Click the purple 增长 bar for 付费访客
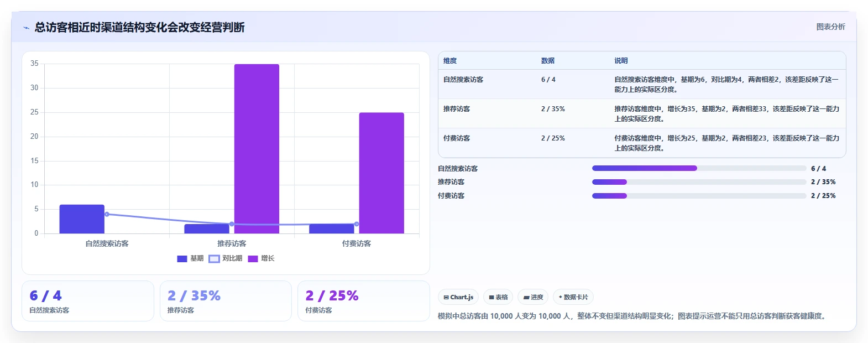The image size is (868, 343). pos(381,173)
